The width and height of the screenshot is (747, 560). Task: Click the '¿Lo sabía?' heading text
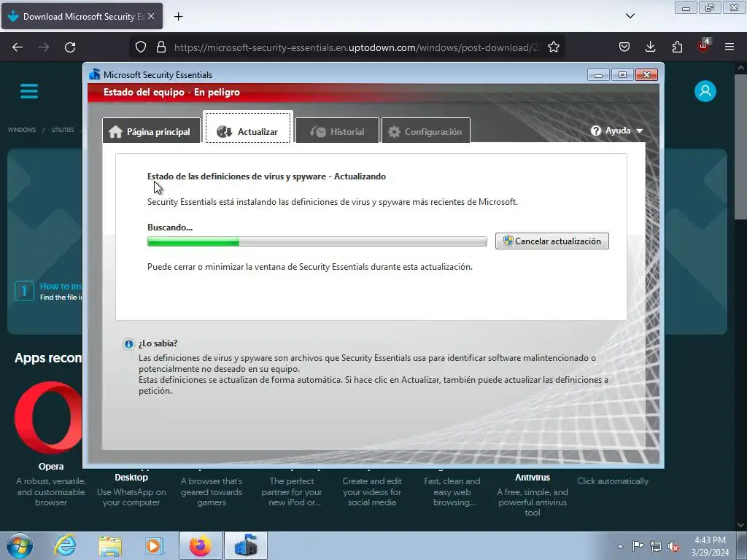point(158,343)
